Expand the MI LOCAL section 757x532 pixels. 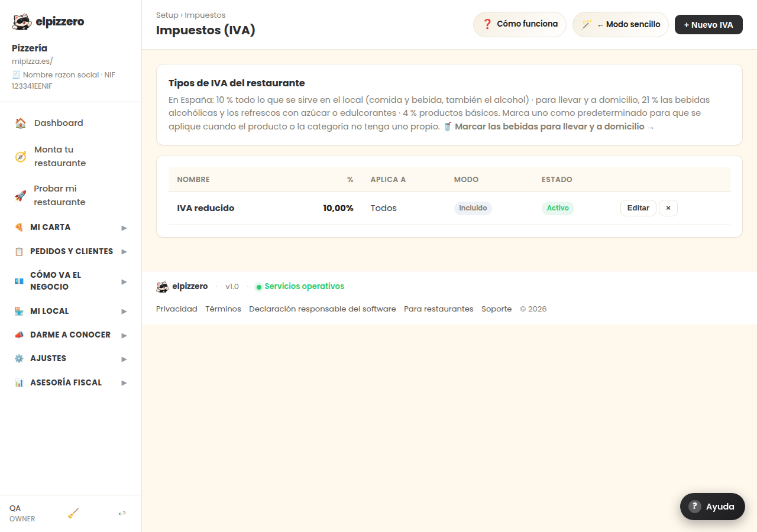pyautogui.click(x=71, y=311)
